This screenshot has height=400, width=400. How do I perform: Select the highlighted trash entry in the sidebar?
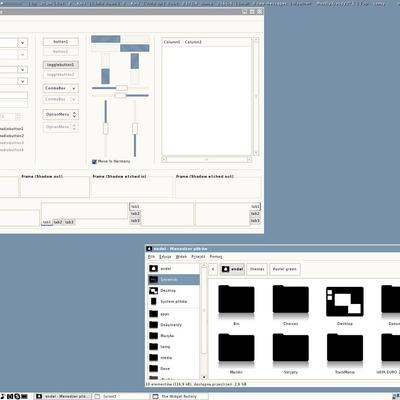pyautogui.click(x=174, y=280)
